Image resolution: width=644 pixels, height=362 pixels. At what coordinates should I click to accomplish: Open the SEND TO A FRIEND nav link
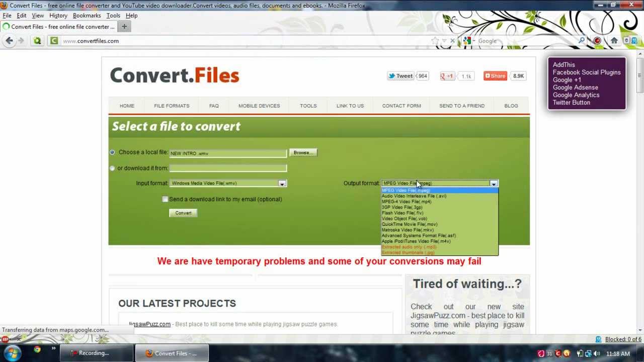462,106
